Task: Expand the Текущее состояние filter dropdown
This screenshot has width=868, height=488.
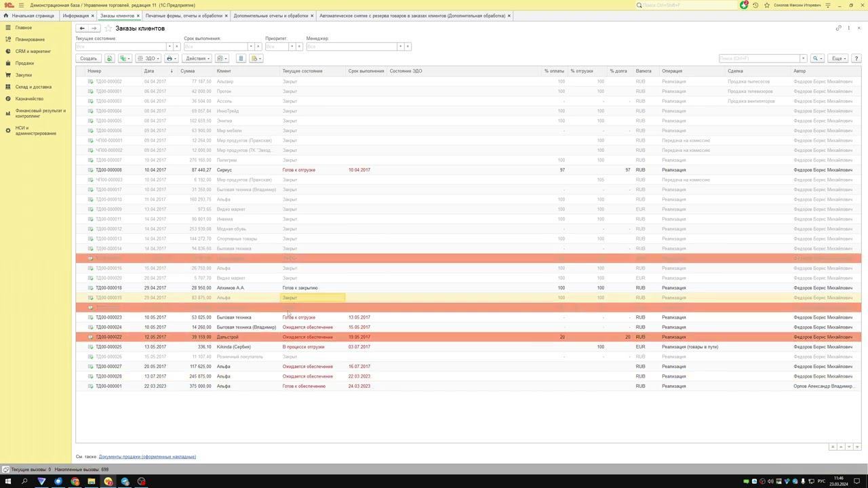Action: (x=169, y=47)
